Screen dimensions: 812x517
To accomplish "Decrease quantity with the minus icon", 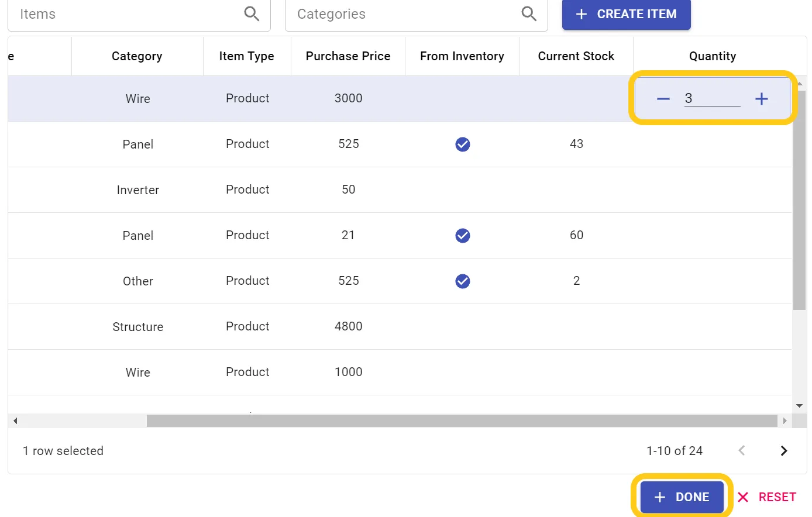I will [663, 99].
